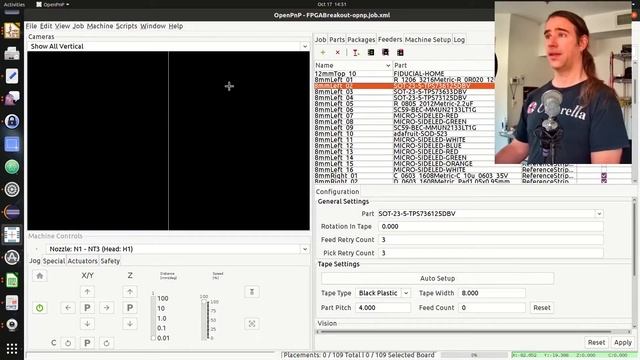Jog X/Y up with the arrow button
640x360 pixels.
tap(87, 292)
